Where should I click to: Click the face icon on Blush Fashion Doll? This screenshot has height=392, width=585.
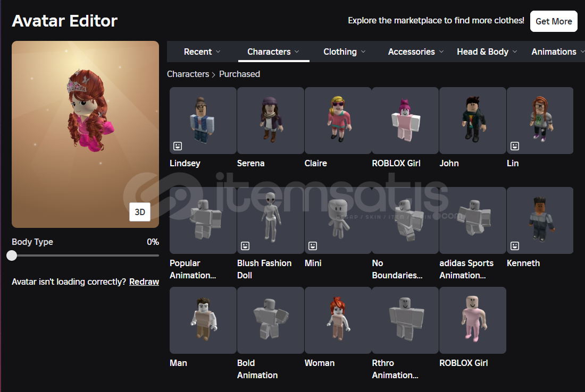pyautogui.click(x=245, y=246)
